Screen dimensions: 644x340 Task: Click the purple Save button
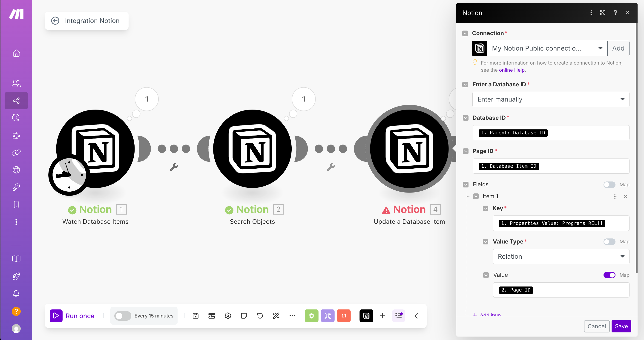pyautogui.click(x=621, y=326)
